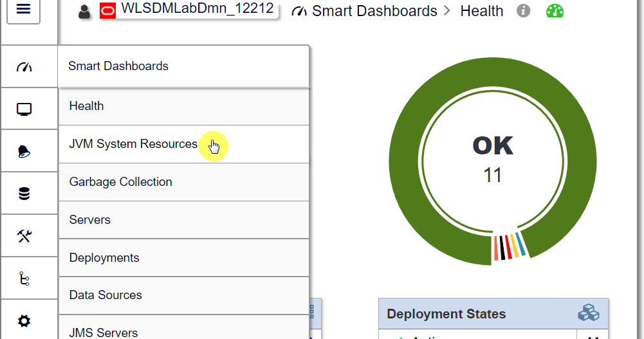Click the red Oracle domain icon
The height and width of the screenshot is (339, 644).
click(107, 12)
